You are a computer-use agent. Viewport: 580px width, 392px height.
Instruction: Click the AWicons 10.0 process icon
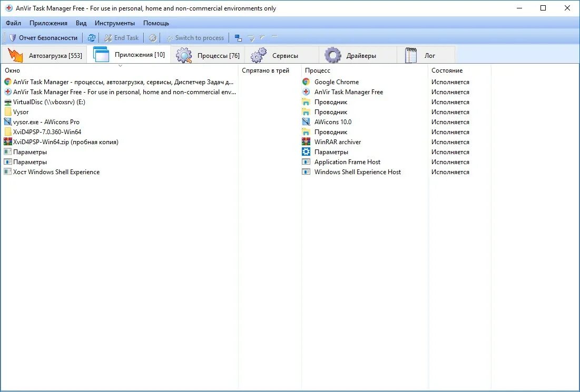coord(306,122)
